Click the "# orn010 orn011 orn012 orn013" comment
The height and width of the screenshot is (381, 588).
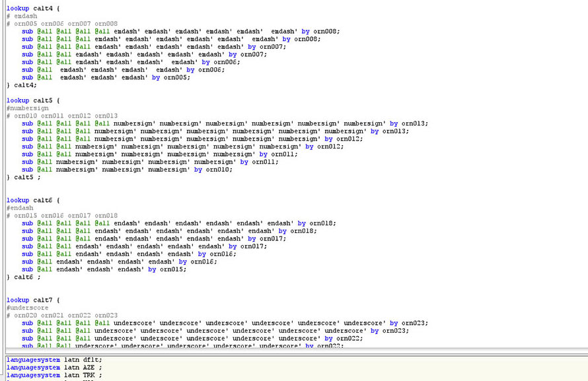(x=62, y=116)
